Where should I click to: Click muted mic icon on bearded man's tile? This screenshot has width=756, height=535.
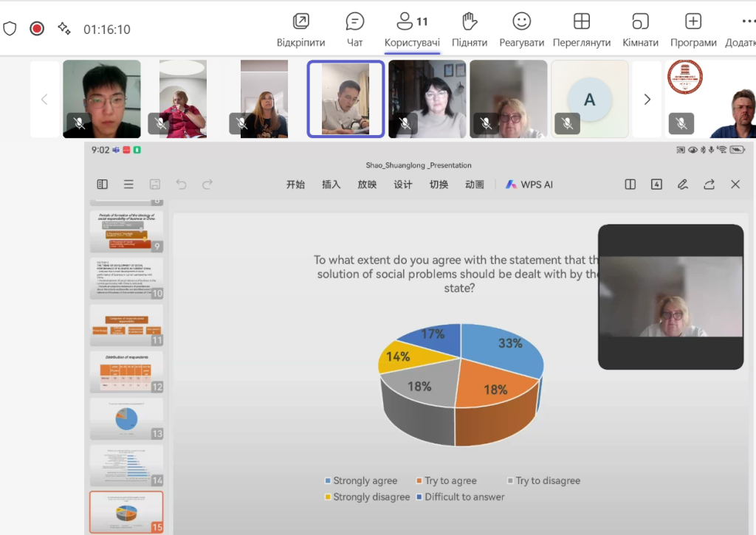click(x=681, y=123)
